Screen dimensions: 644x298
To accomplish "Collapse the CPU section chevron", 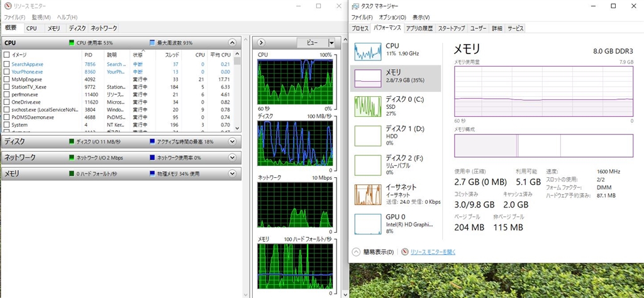I will click(x=232, y=43).
